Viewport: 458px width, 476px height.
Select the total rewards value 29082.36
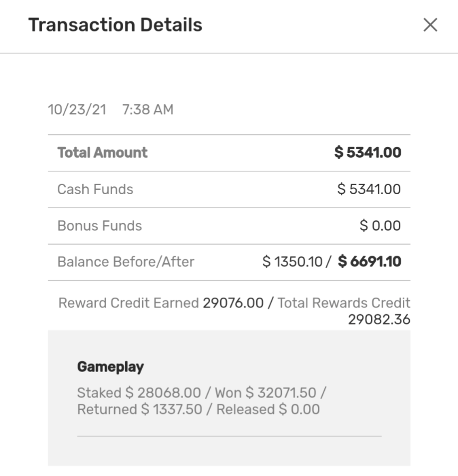(x=379, y=319)
